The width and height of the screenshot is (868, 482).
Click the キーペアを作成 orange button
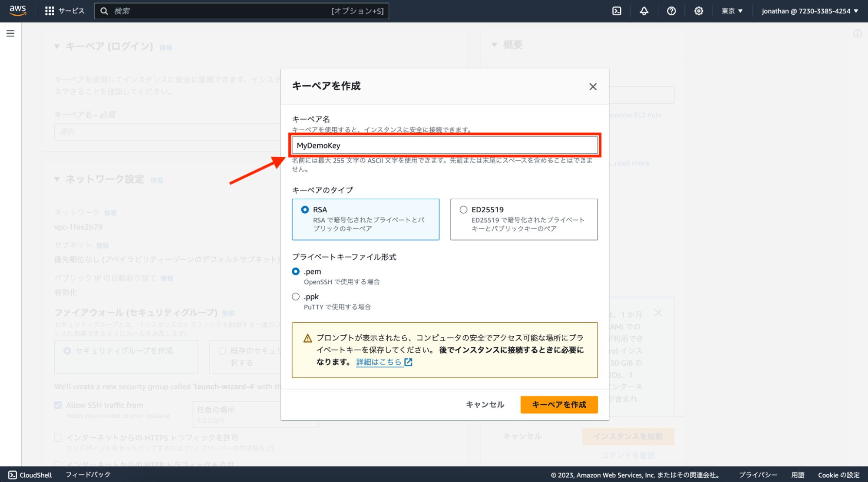pos(559,405)
